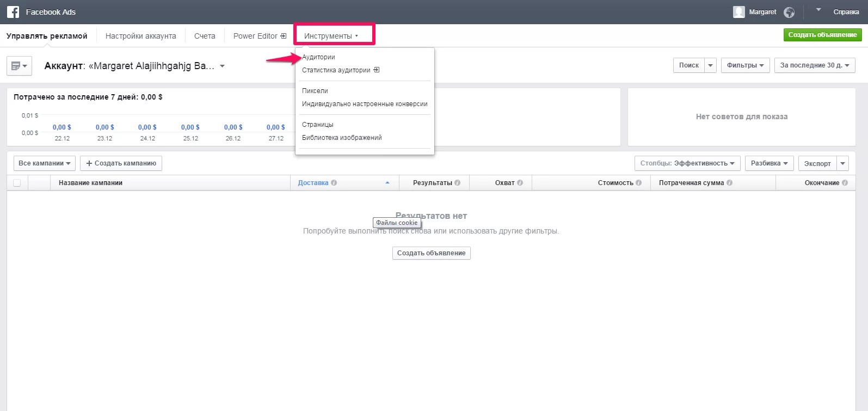Expand the Разбивка dropdown
This screenshot has height=411, width=868.
click(769, 163)
